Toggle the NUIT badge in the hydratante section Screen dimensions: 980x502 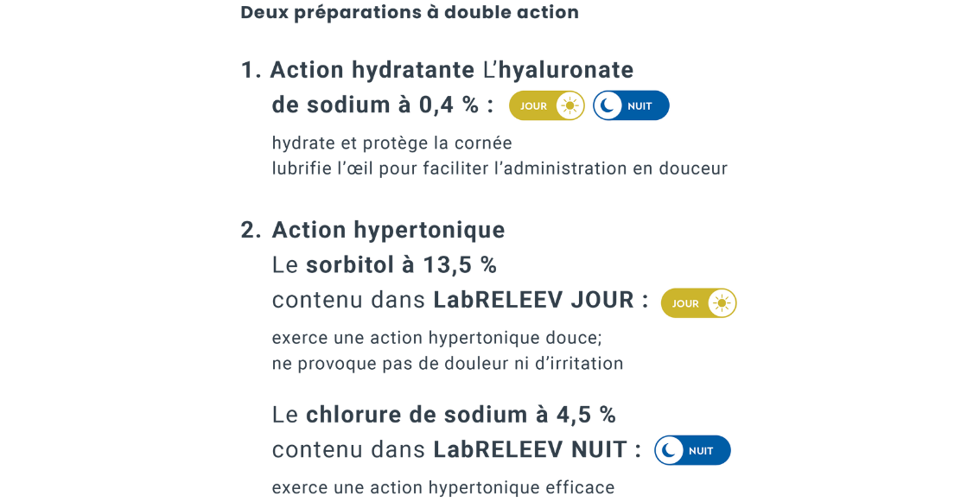tap(631, 105)
